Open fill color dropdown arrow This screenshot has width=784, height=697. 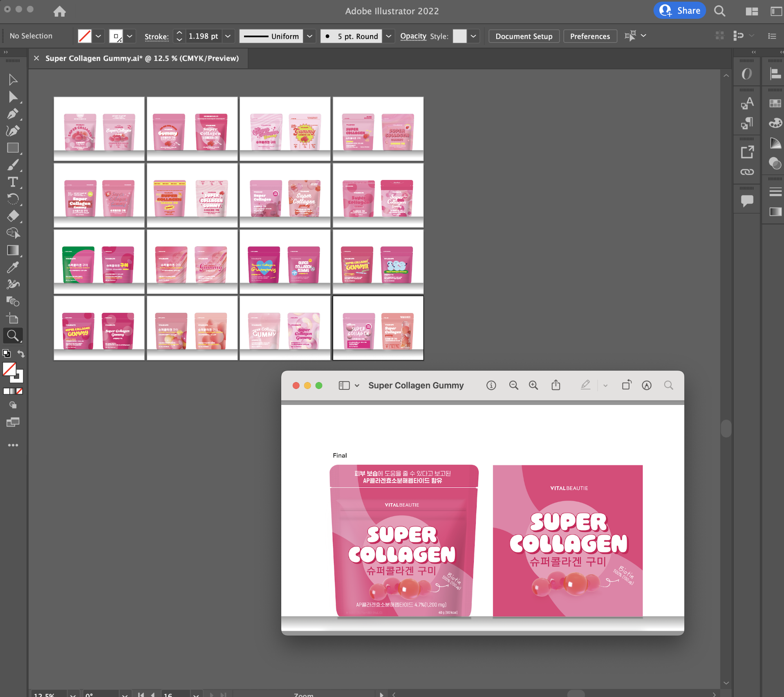(98, 36)
